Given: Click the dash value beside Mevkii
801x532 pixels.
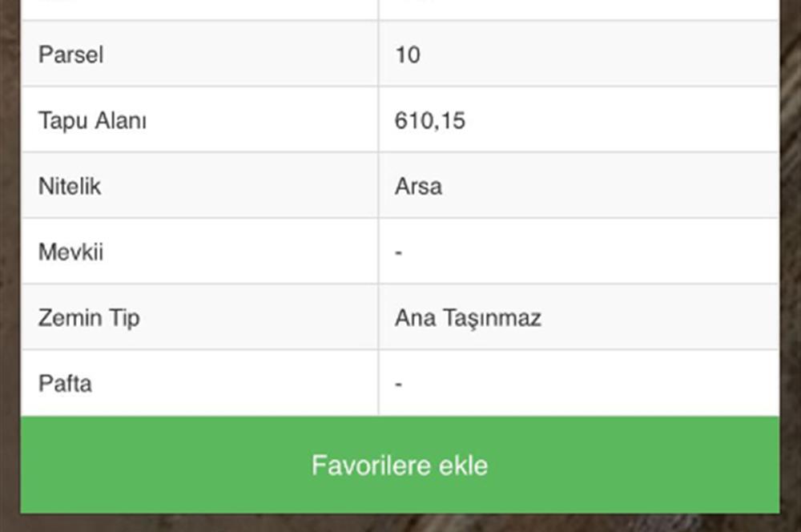Looking at the screenshot, I should pos(398,252).
